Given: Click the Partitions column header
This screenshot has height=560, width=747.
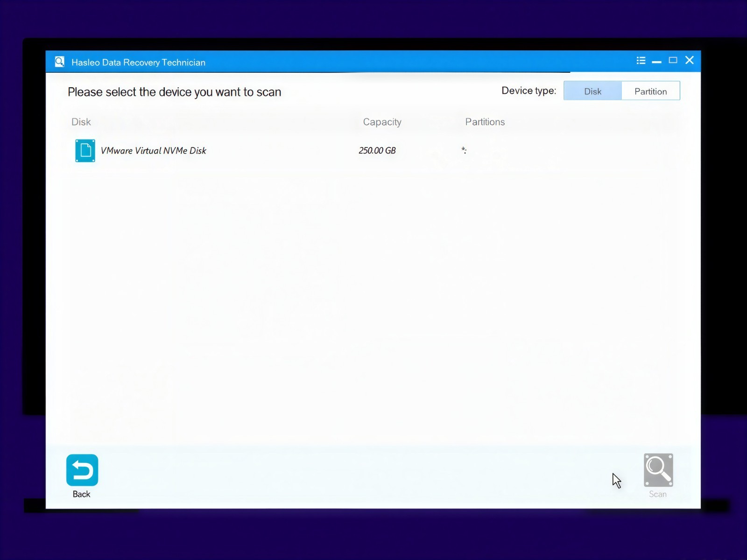Looking at the screenshot, I should coord(485,122).
